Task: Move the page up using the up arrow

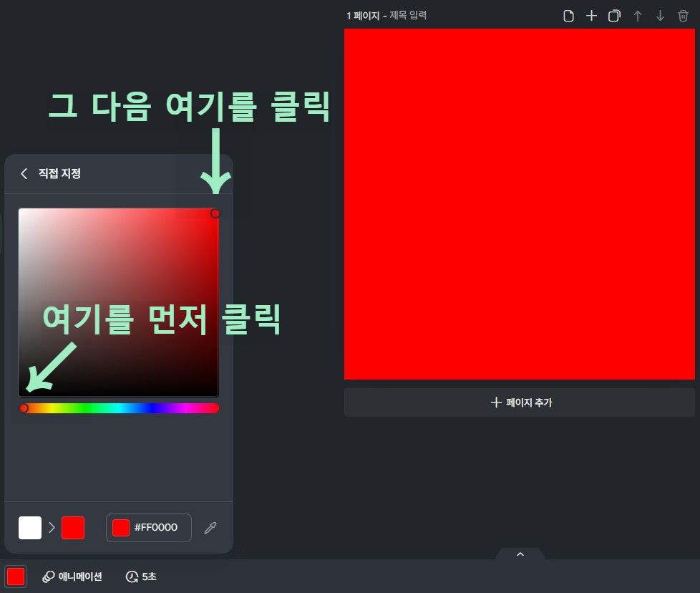Action: click(x=637, y=15)
